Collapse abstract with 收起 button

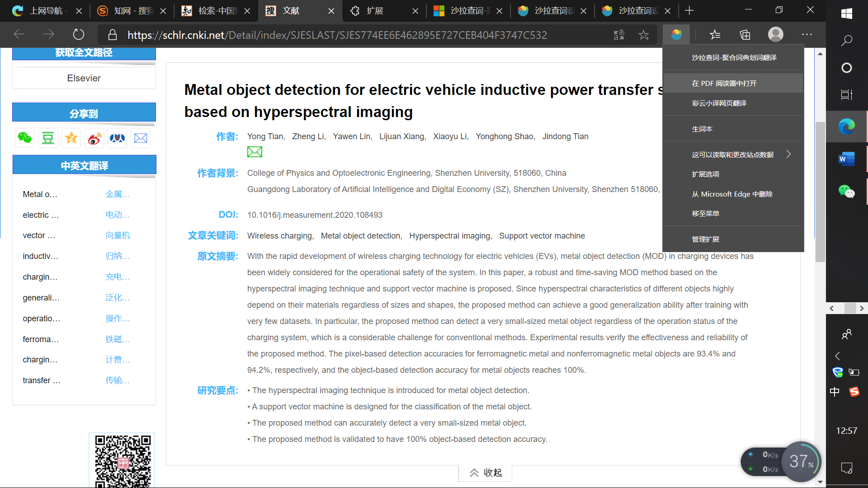coord(486,473)
